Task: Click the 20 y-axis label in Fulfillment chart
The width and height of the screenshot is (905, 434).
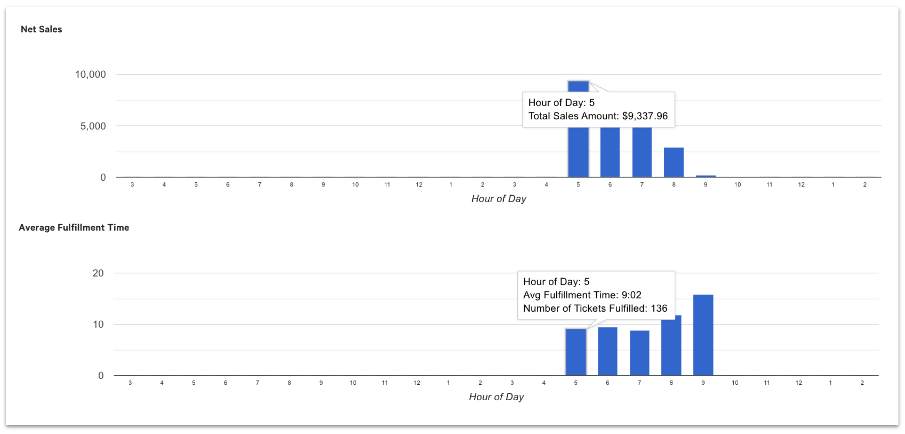Action: [98, 273]
